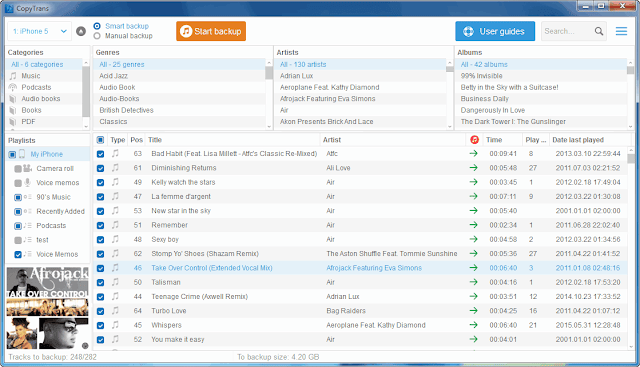This screenshot has height=367, width=640.
Task: Sort tracks by the Pos column
Action: click(x=137, y=140)
